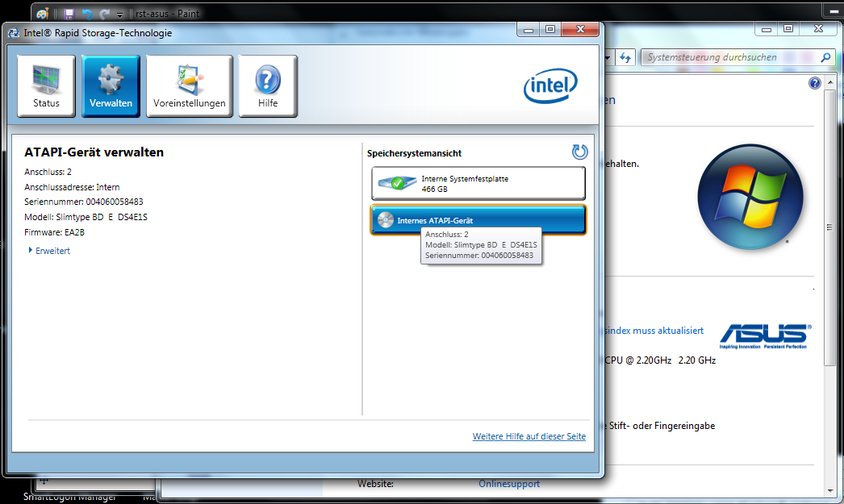Viewport: 844px width, 504px height.
Task: Click the refresh arrows button in Systemsteuerung address bar
Action: (x=625, y=57)
